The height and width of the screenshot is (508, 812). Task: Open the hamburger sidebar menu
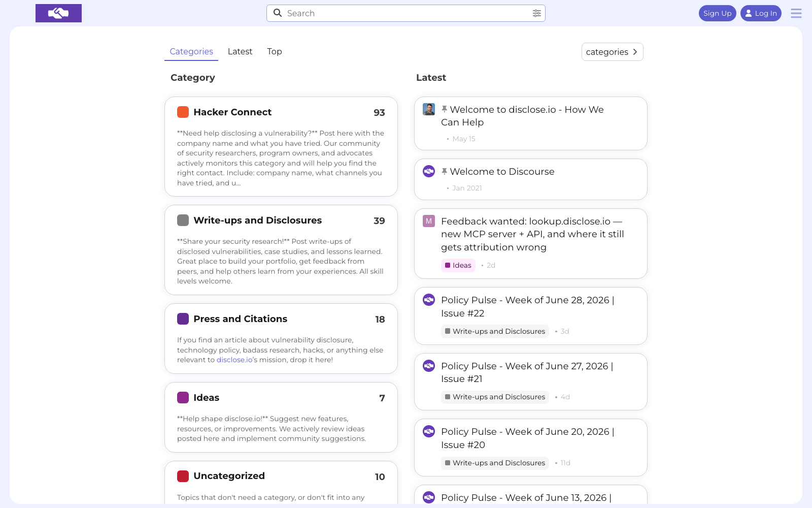[796, 13]
